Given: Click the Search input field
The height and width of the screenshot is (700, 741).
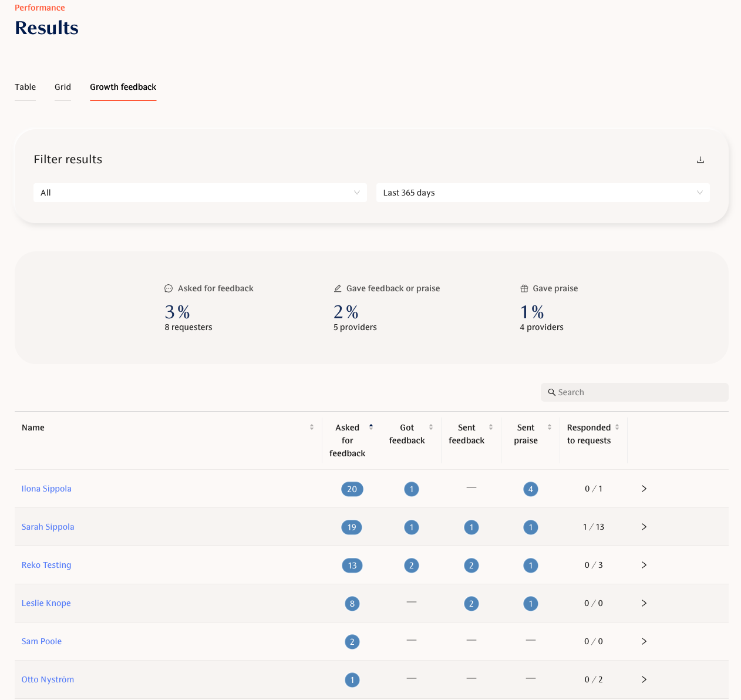Looking at the screenshot, I should tap(634, 392).
